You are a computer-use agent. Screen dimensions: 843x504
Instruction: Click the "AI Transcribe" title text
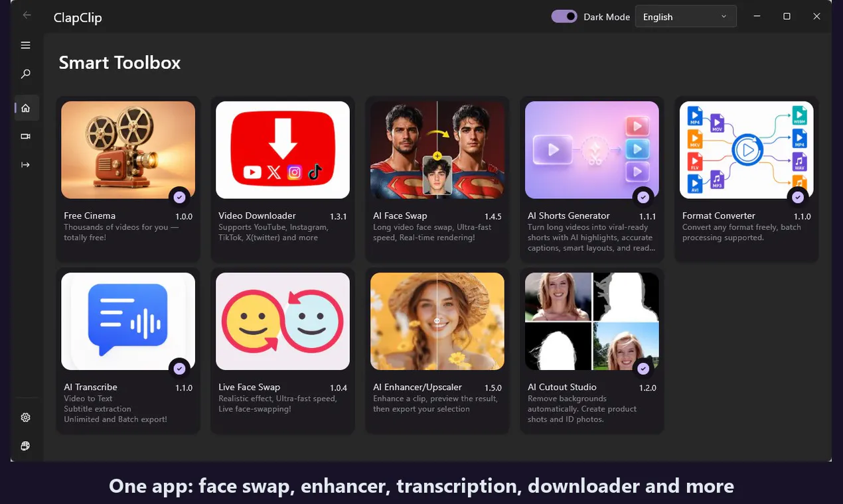[91, 387]
